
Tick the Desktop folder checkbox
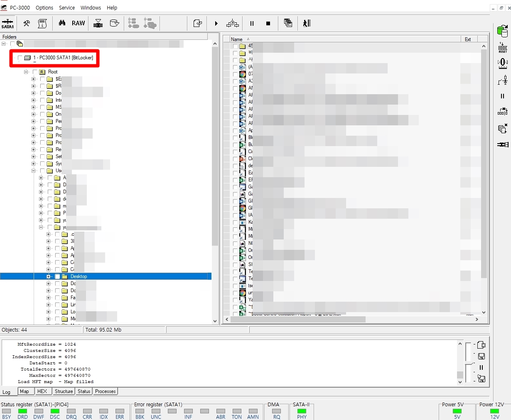(57, 276)
